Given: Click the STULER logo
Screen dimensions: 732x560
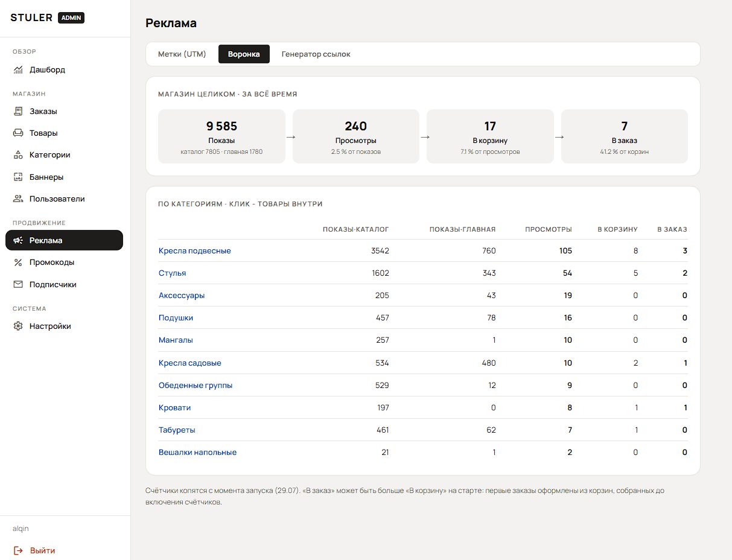Looking at the screenshot, I should coord(31,18).
